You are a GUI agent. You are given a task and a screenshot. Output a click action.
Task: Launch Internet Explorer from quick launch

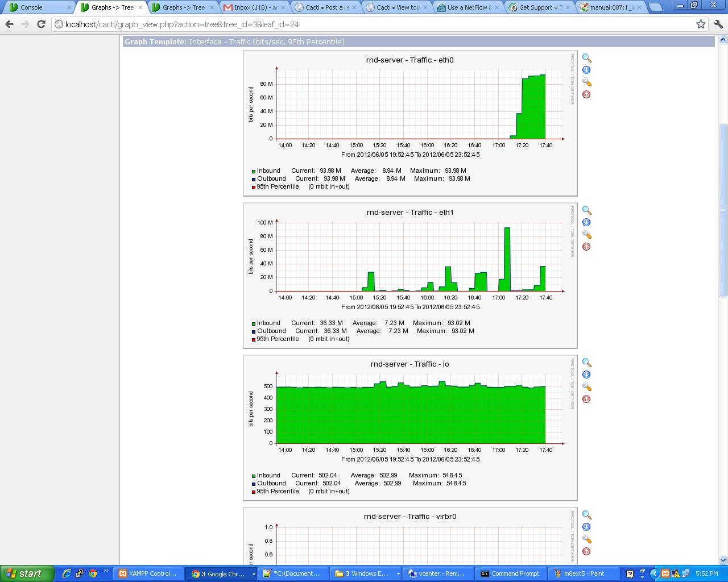(67, 573)
